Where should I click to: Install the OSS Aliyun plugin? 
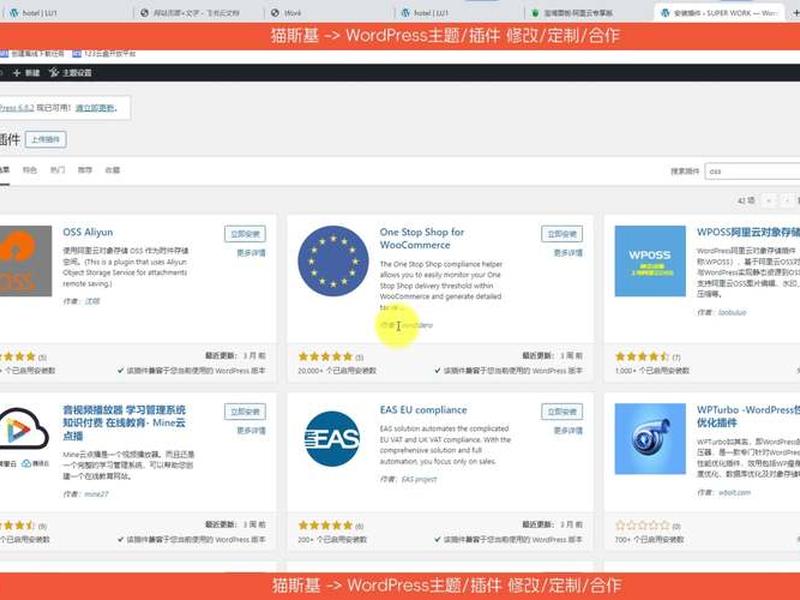[x=245, y=234]
